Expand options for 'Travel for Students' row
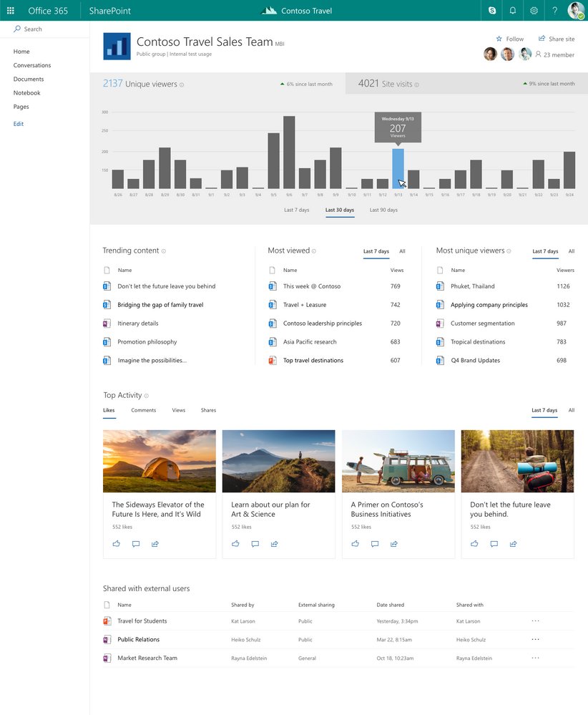This screenshot has width=588, height=715. 535,621
